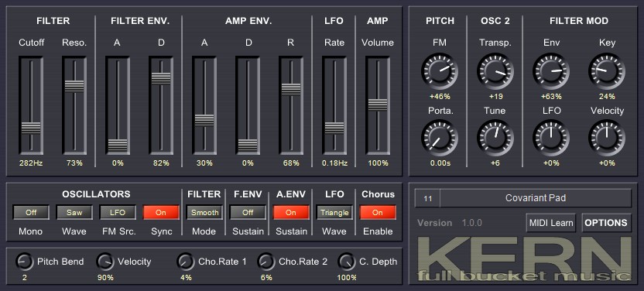Change oscillator Wave from Saw

(74, 213)
